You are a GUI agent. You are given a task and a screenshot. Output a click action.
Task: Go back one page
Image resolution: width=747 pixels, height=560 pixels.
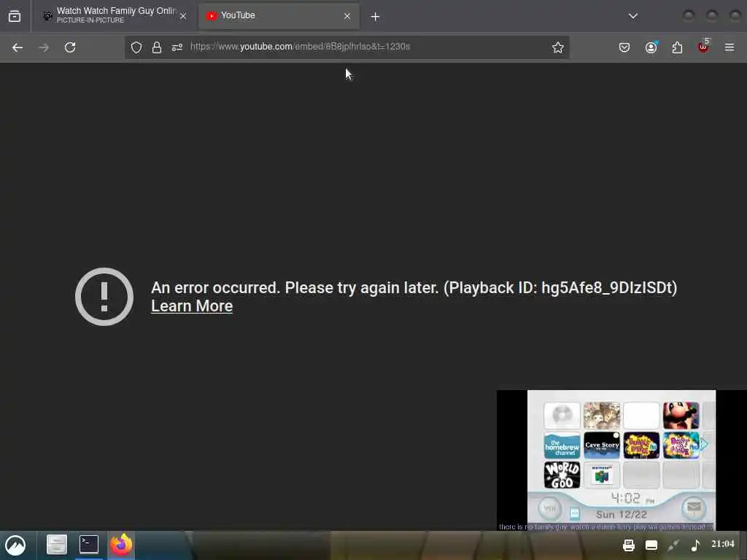coord(18,47)
